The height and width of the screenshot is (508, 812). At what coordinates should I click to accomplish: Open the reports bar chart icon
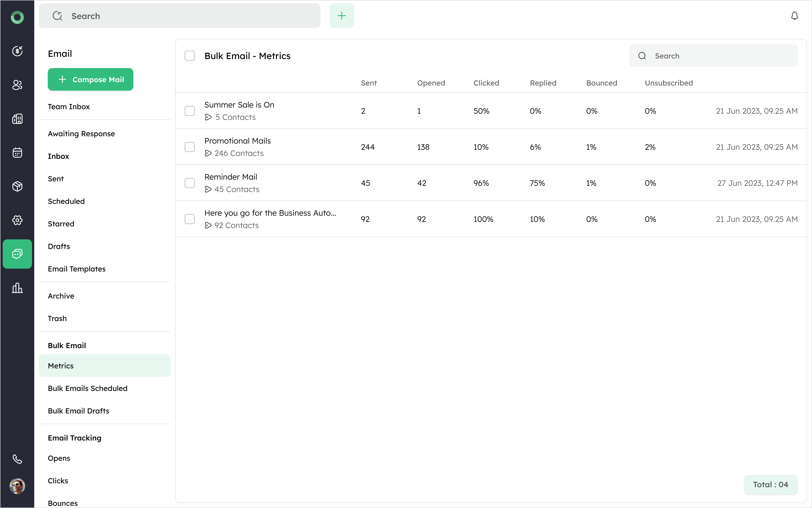(x=17, y=288)
